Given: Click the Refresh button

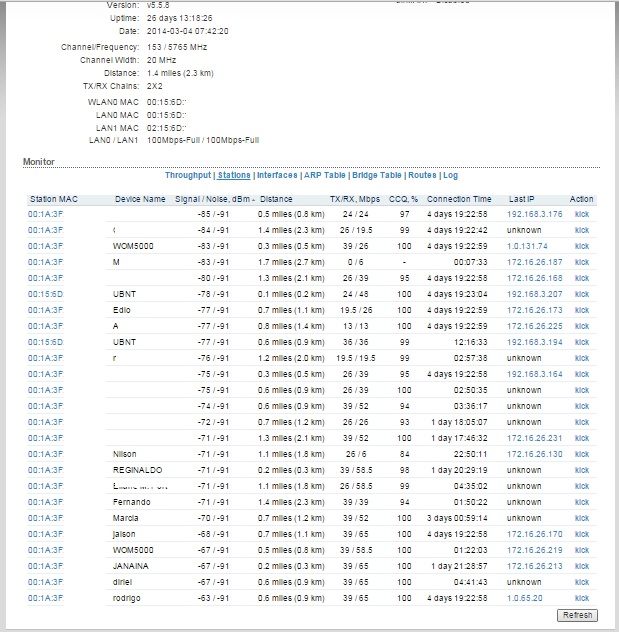Looking at the screenshot, I should (578, 615).
